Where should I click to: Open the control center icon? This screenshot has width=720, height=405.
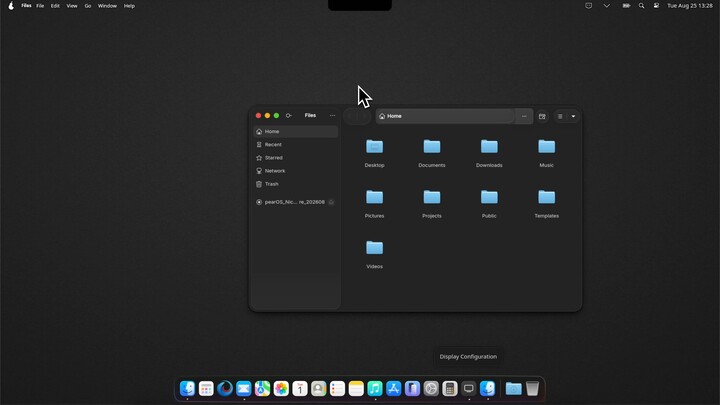point(657,6)
